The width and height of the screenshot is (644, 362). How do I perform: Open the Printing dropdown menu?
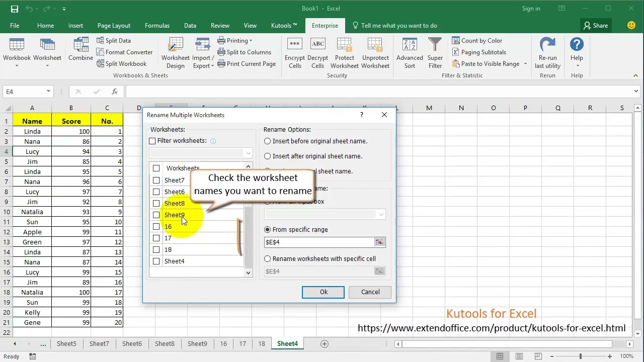click(x=235, y=41)
